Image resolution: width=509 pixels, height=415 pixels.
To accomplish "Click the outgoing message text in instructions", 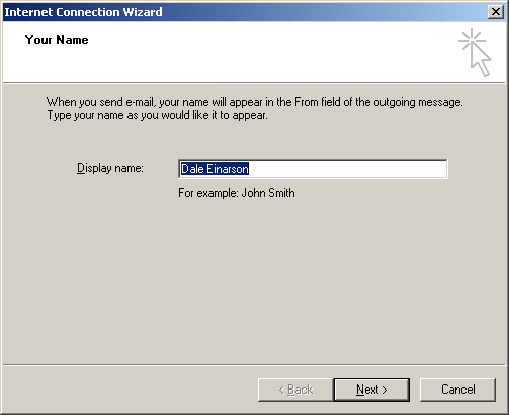I will pos(418,102).
